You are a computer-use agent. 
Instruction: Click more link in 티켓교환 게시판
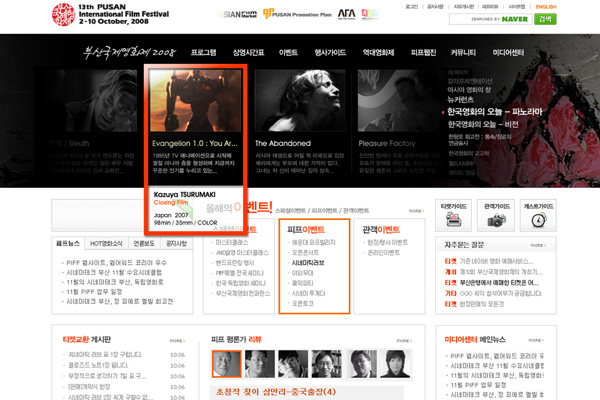point(177,340)
